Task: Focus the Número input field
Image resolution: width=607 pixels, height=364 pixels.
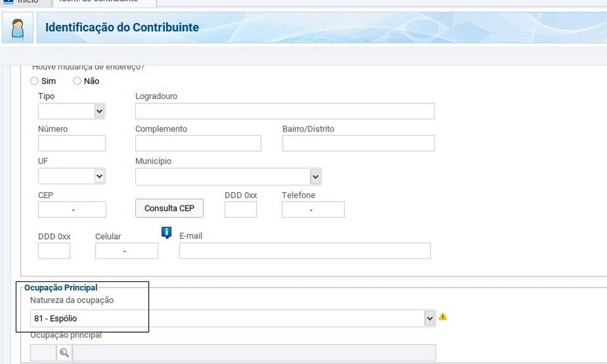Action: coord(72,143)
